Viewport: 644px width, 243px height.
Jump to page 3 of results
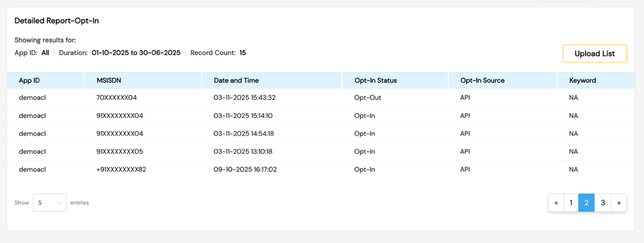603,202
